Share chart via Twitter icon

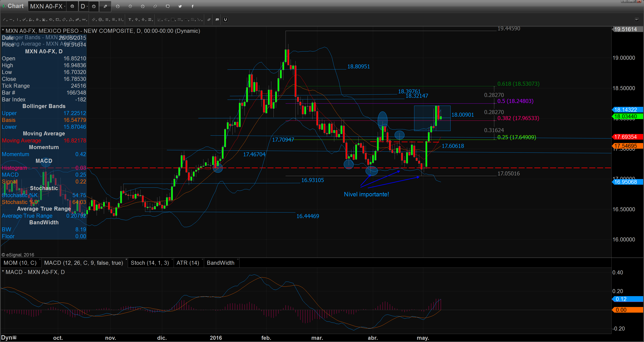[x=180, y=6]
